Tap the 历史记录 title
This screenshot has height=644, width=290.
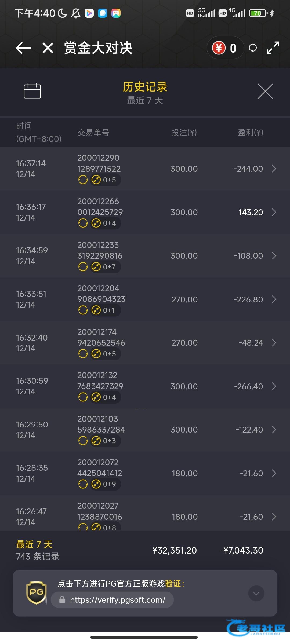tap(145, 87)
